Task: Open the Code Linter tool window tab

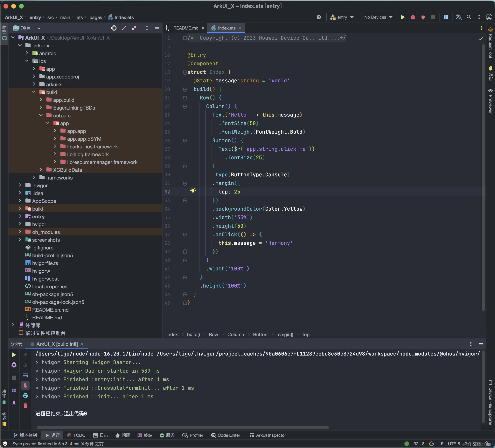Action: [226, 435]
